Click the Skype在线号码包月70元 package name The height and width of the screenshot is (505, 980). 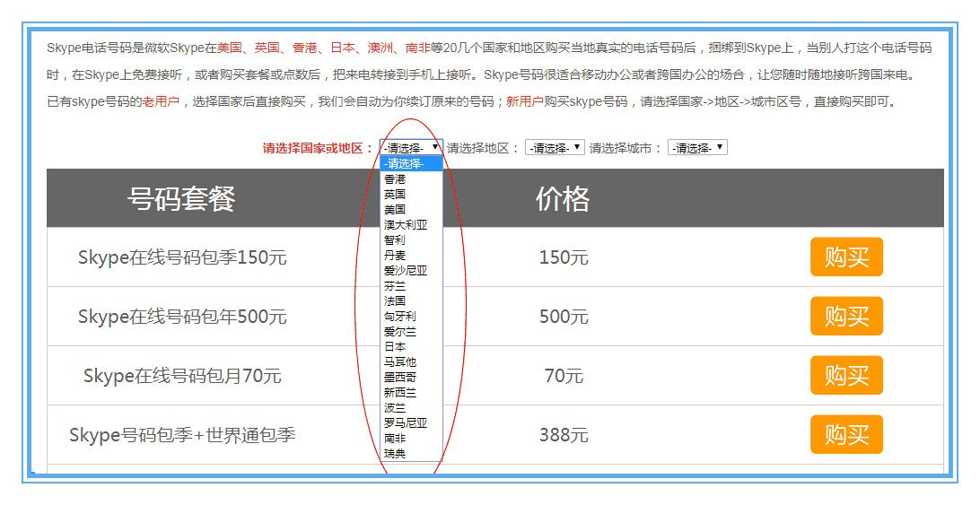click(x=182, y=376)
